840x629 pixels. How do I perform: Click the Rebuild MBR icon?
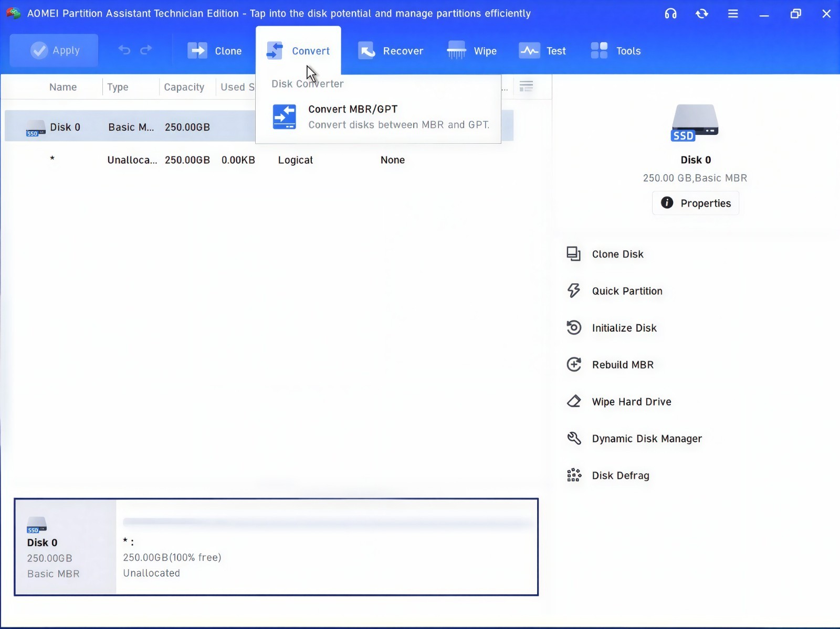click(573, 365)
